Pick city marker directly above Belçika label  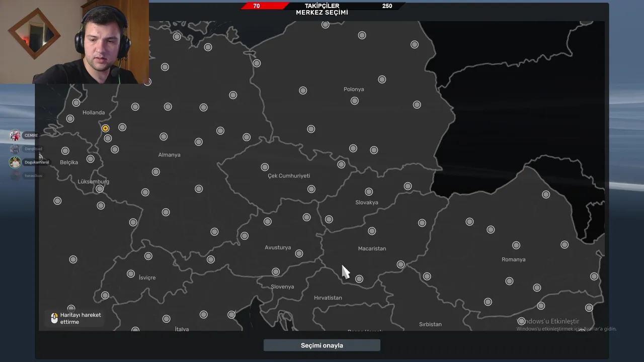point(65,151)
